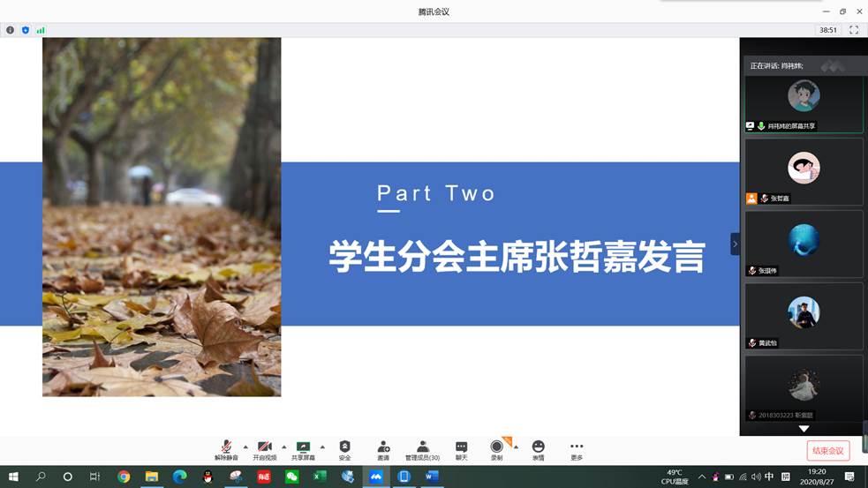Click the End Meeting (结束会议) button
This screenshot has width=868, height=488.
point(827,451)
